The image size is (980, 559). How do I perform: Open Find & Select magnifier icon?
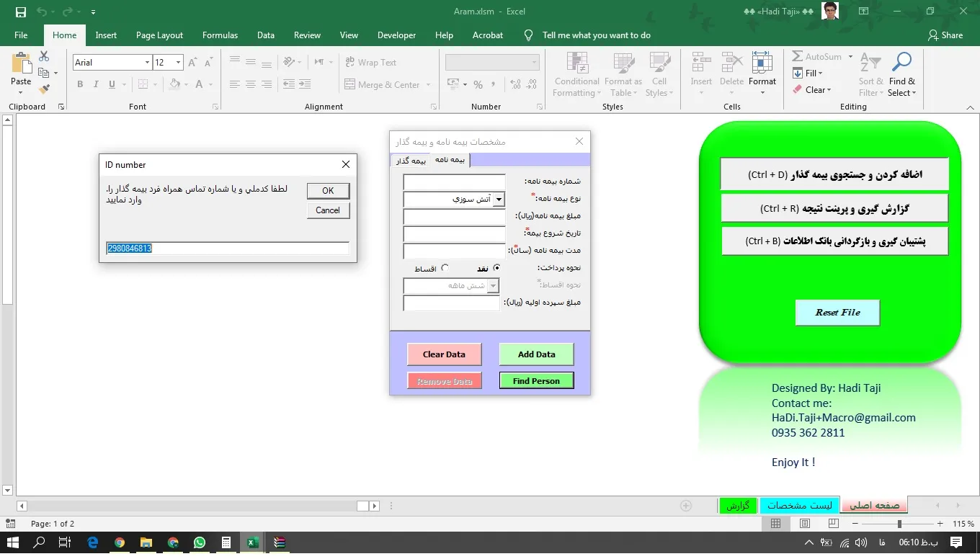coord(901,65)
